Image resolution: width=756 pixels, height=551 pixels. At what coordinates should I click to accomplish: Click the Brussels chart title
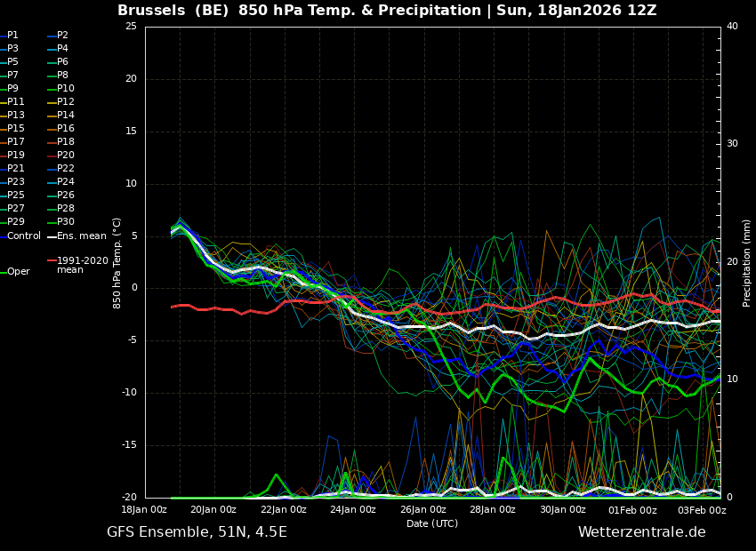387,11
